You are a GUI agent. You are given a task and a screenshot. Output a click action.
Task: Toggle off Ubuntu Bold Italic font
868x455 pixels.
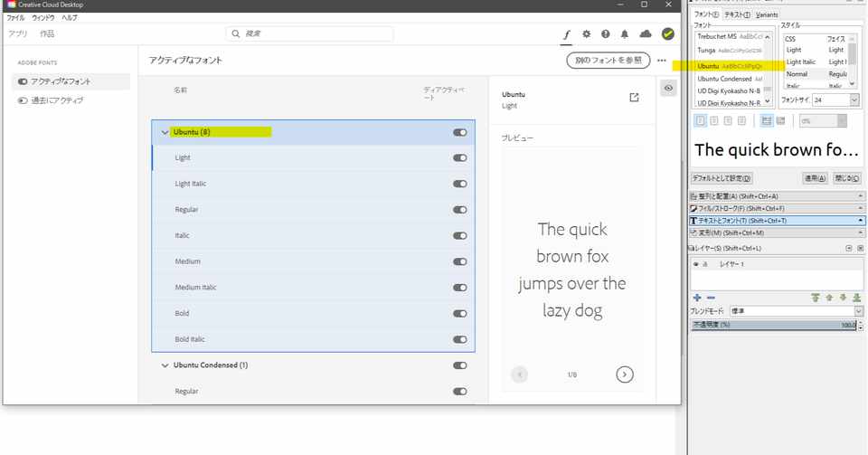tap(460, 339)
